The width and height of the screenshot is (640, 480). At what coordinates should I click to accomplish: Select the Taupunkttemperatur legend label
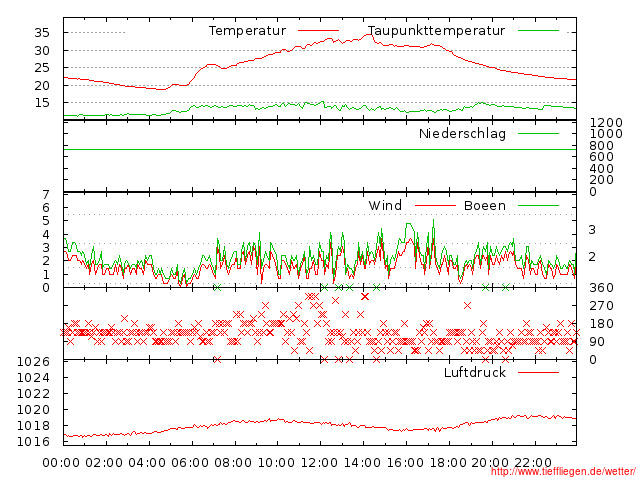[x=436, y=31]
